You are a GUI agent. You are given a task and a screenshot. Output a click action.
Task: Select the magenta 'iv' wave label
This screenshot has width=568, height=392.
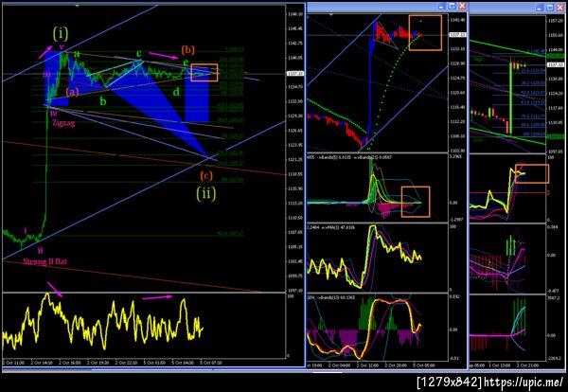click(54, 113)
